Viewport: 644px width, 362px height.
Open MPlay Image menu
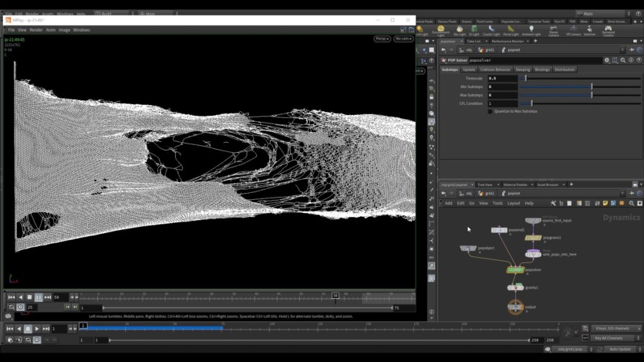tap(64, 30)
